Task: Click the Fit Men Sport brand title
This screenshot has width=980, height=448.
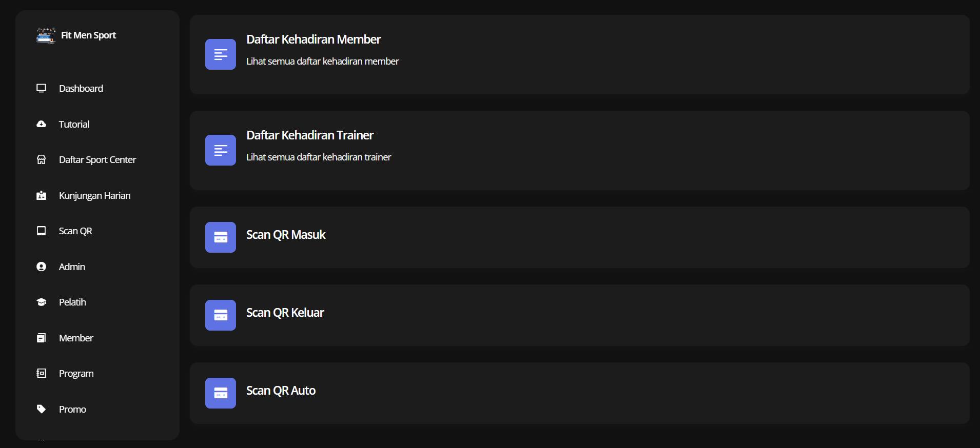Action: coord(88,35)
